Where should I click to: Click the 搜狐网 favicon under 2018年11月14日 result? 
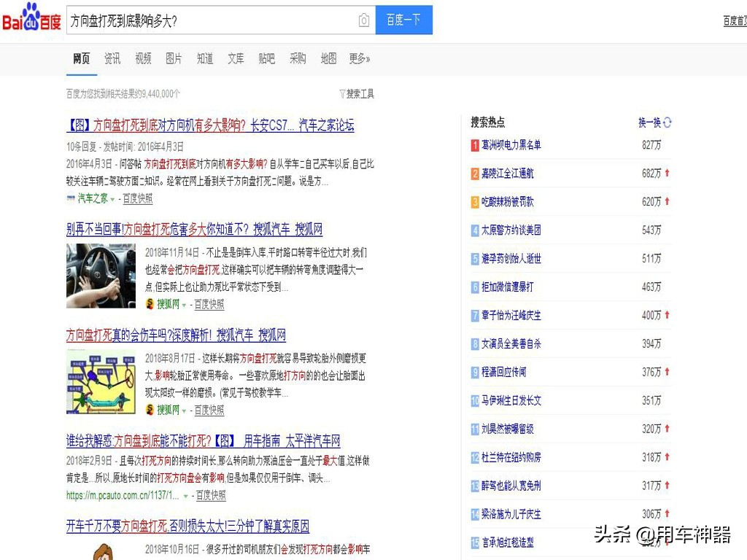[150, 304]
